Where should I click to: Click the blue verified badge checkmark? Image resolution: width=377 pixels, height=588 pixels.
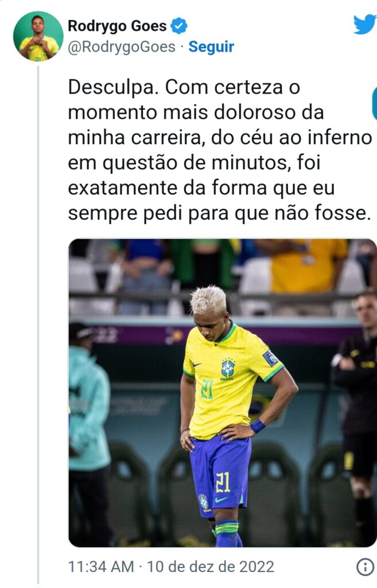click(x=179, y=26)
